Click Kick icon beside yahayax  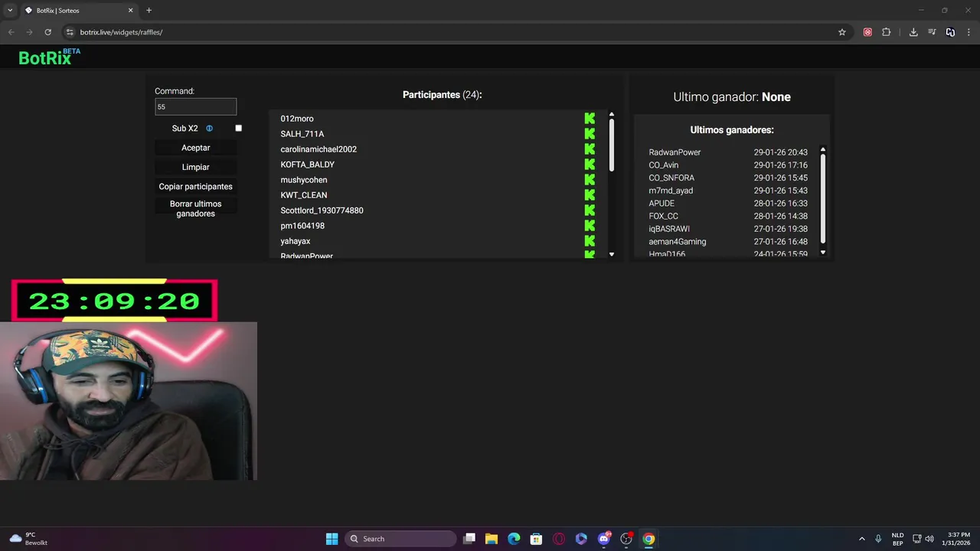coord(590,241)
